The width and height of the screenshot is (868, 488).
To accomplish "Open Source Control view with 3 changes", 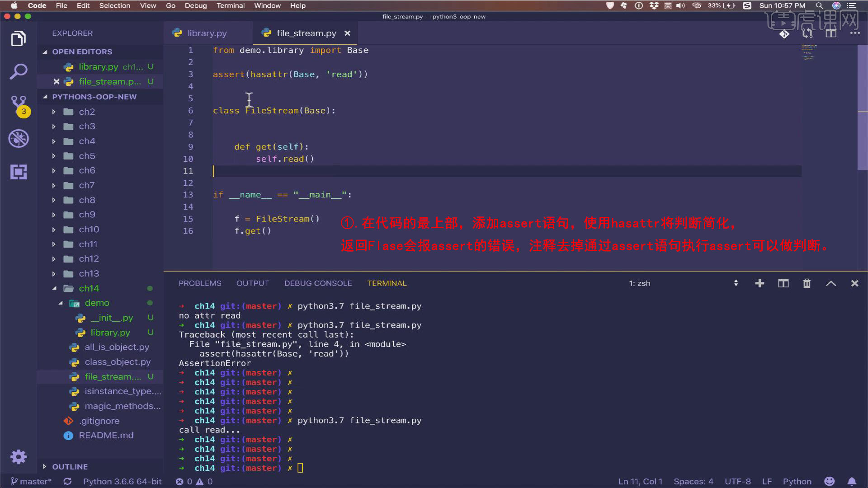I will pyautogui.click(x=19, y=106).
